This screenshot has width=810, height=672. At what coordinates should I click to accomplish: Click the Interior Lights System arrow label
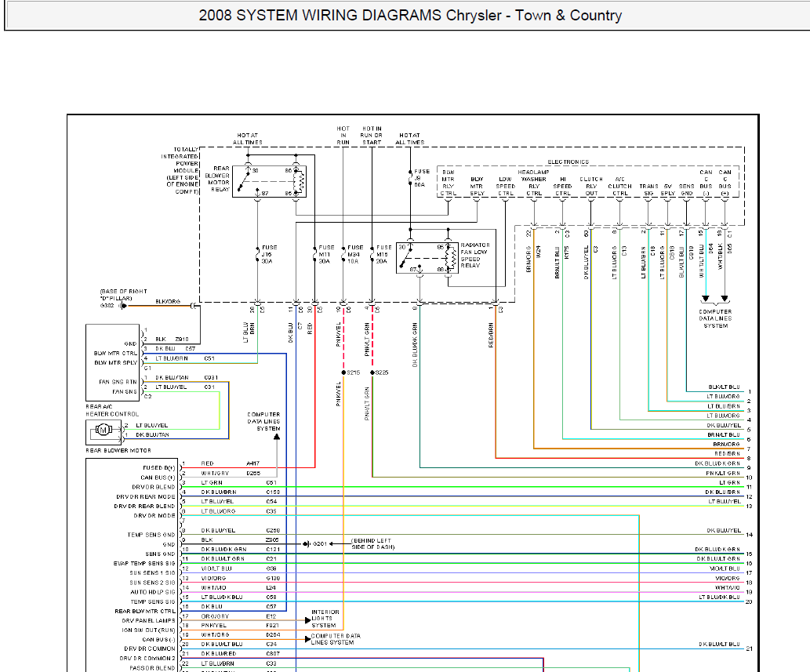tap(325, 618)
